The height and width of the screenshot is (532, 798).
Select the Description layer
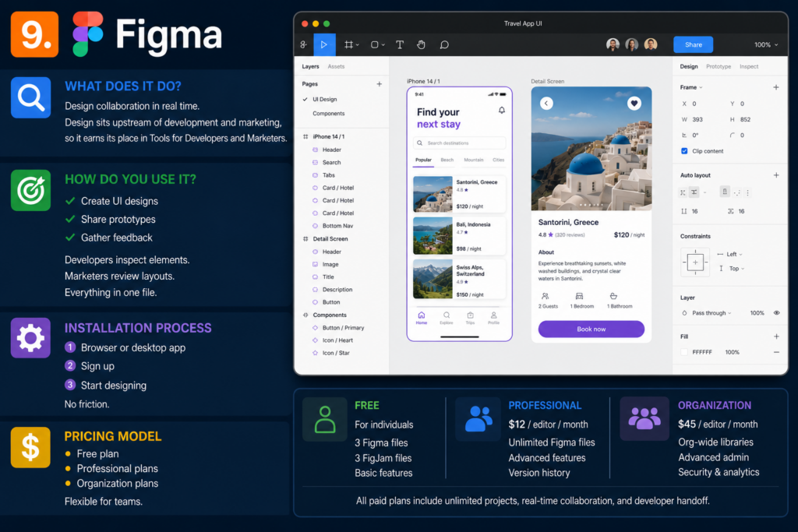coord(337,290)
